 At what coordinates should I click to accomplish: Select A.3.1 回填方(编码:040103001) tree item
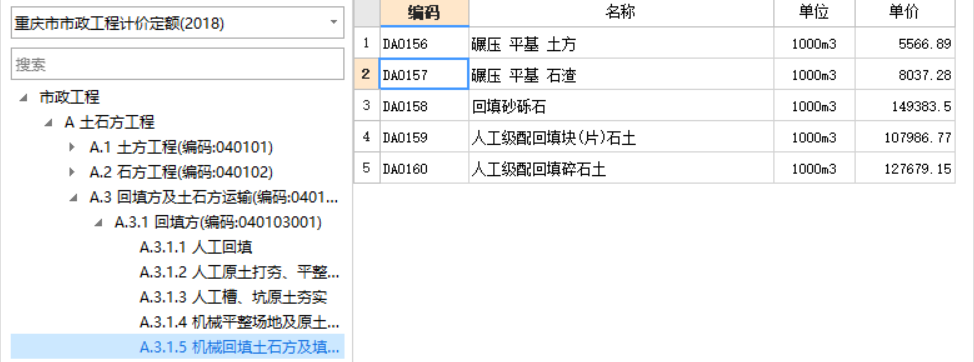218,222
